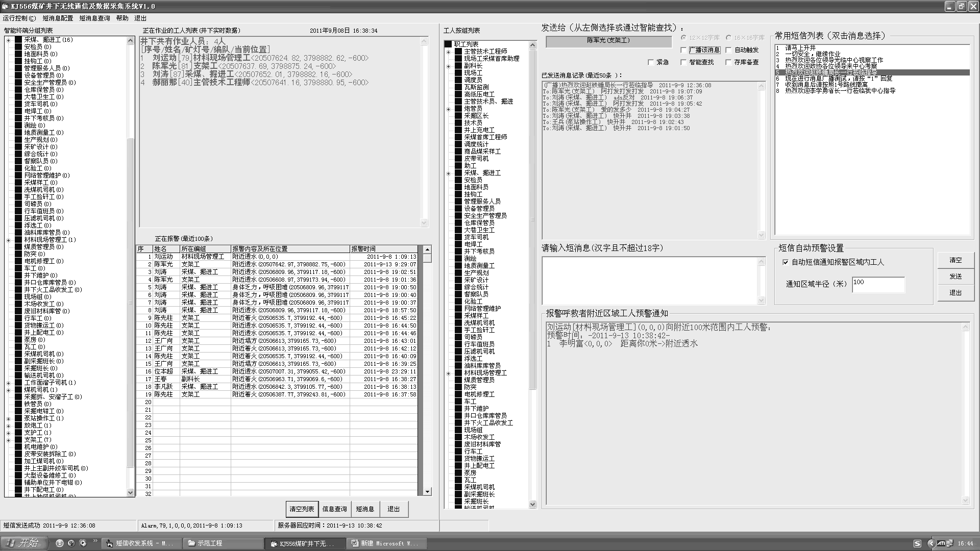Check the 紧急 urgent option
The width and height of the screenshot is (980, 551).
tap(651, 62)
